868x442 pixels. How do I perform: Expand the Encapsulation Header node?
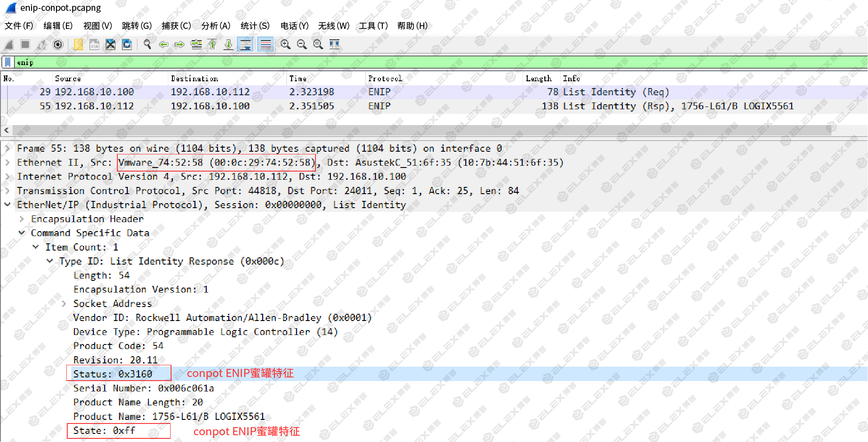(22, 219)
